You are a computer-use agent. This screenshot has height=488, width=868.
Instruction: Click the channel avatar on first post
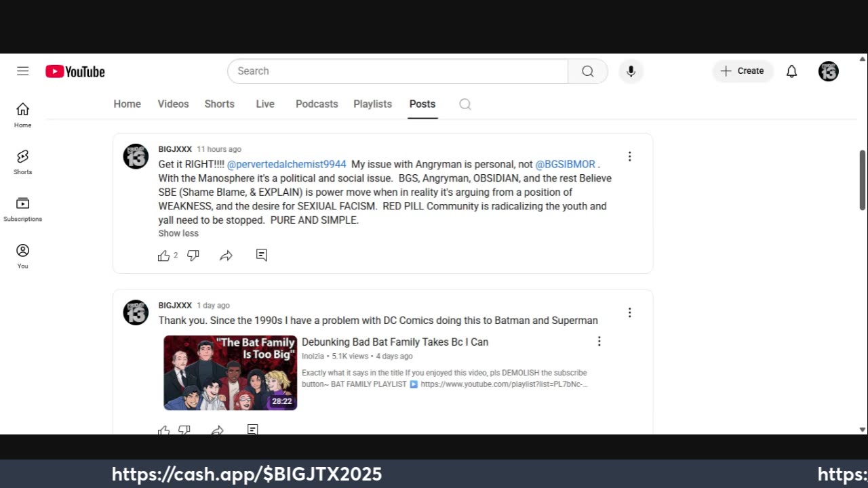pyautogui.click(x=136, y=157)
